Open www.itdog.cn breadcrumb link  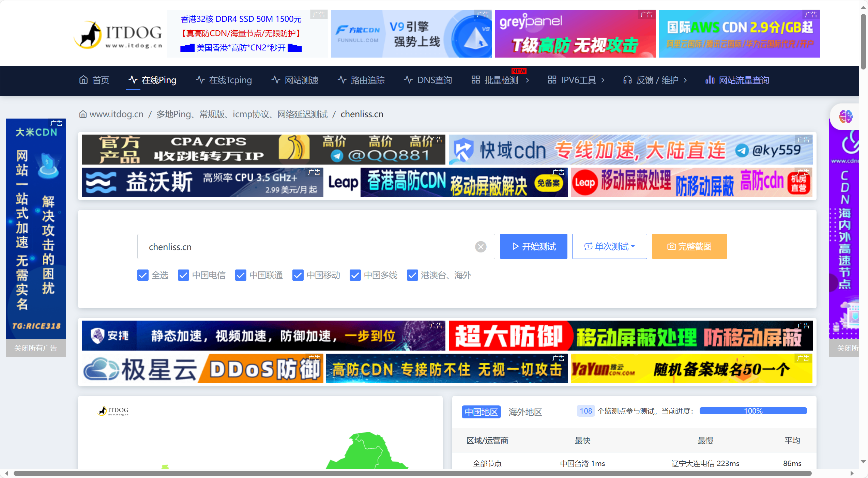click(x=116, y=114)
